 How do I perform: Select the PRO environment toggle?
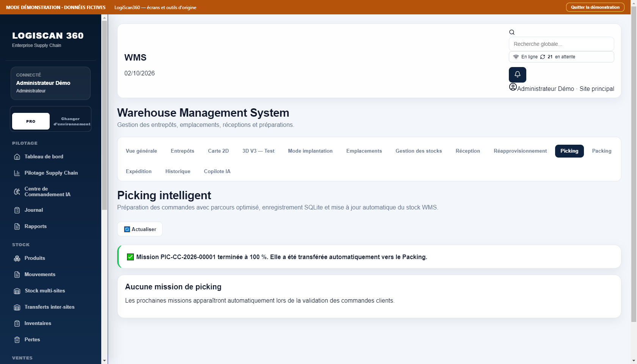coord(31,121)
